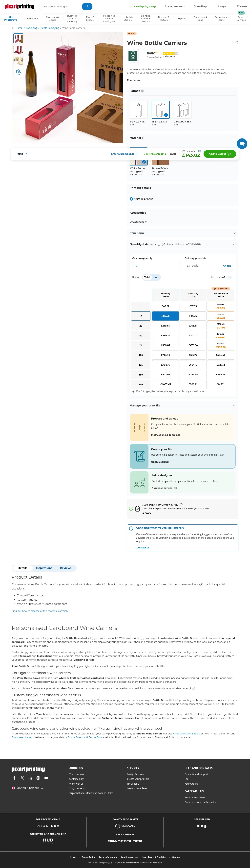Click the Read more link
Image resolution: width=250 pixels, height=868 pixels.
(x=134, y=80)
